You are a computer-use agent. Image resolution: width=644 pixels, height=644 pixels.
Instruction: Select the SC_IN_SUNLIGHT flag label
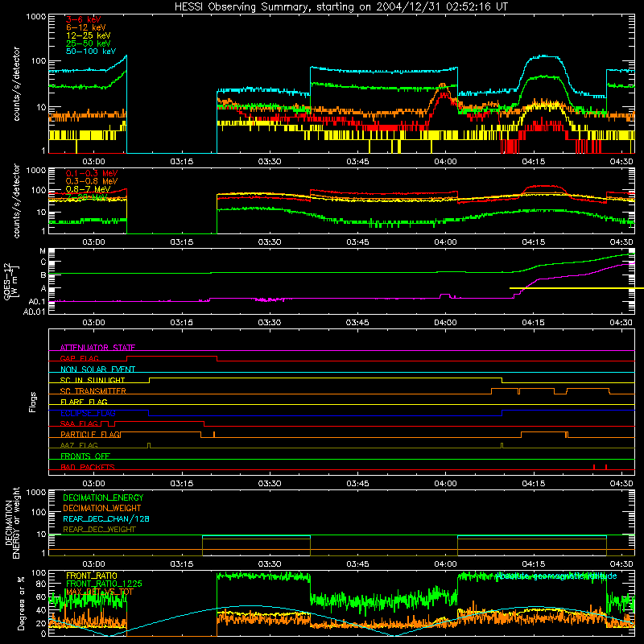[93, 380]
